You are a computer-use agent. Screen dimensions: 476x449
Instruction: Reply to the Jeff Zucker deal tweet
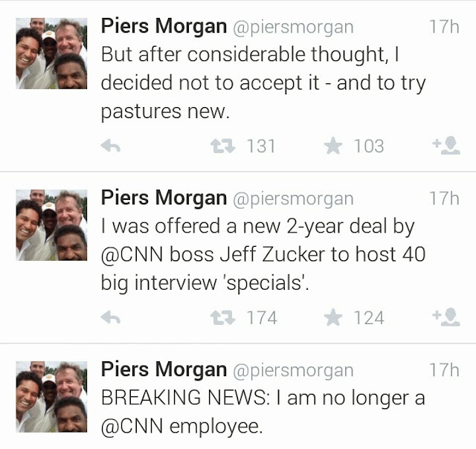111,318
